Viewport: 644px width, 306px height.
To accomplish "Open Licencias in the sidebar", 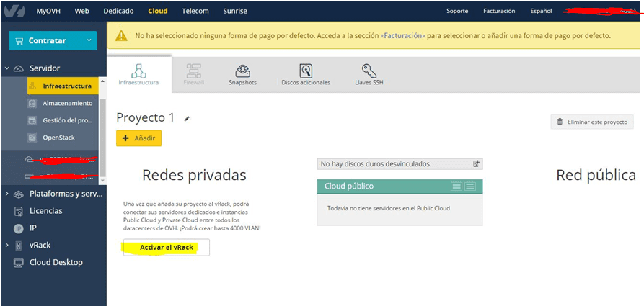I will 45,211.
